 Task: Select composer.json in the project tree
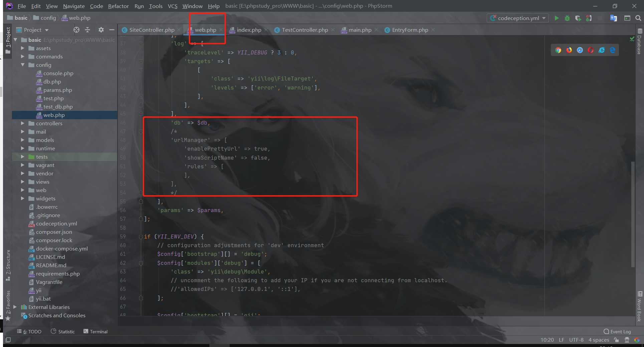pyautogui.click(x=54, y=232)
